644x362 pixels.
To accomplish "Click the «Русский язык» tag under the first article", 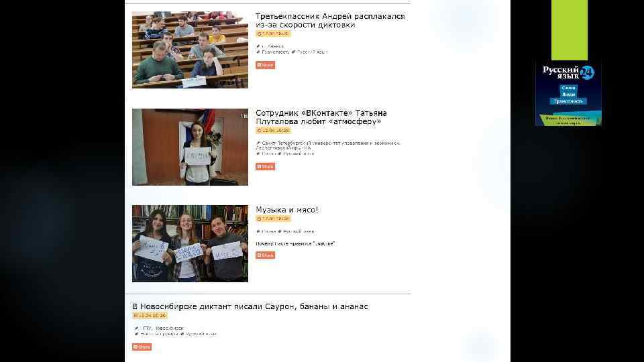I will 312,52.
